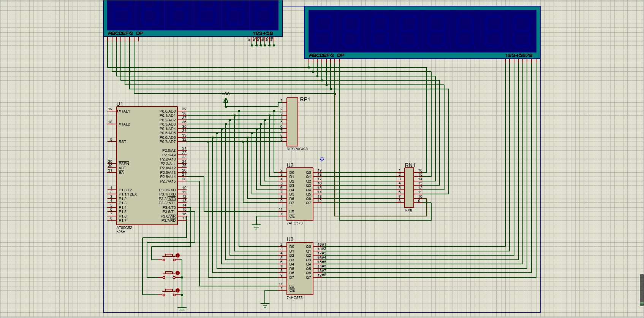Image resolution: width=644 pixels, height=318 pixels.
Task: Click the vertical scrollbar thumb at right edge
Action: tap(642, 289)
